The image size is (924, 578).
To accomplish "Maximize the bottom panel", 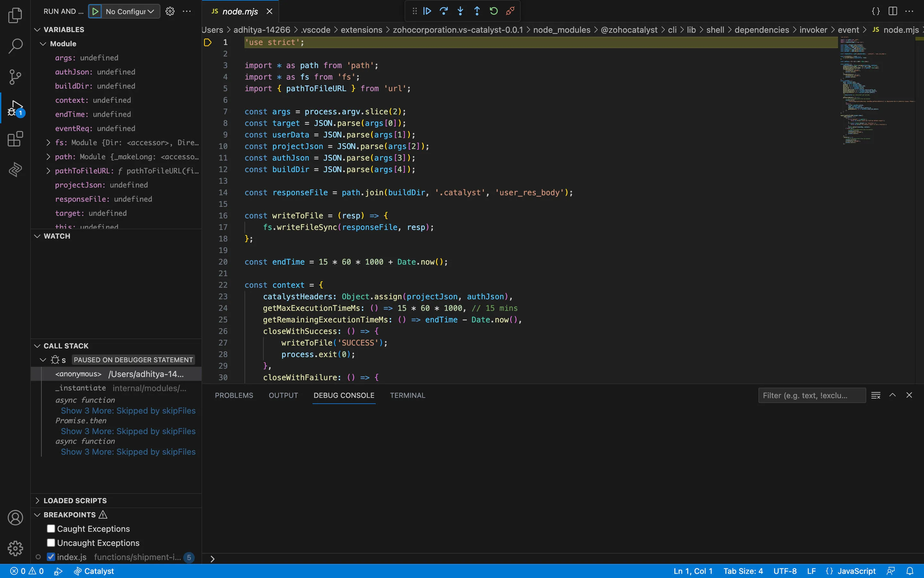I will 892,395.
